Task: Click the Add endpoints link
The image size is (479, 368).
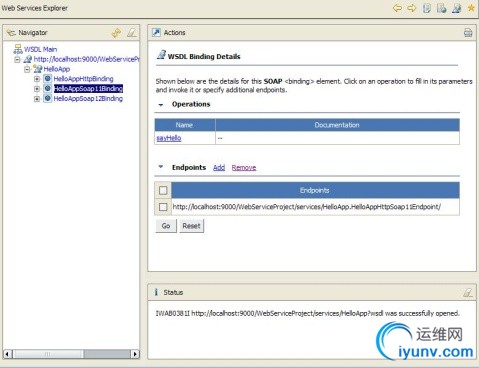Action: (x=219, y=167)
